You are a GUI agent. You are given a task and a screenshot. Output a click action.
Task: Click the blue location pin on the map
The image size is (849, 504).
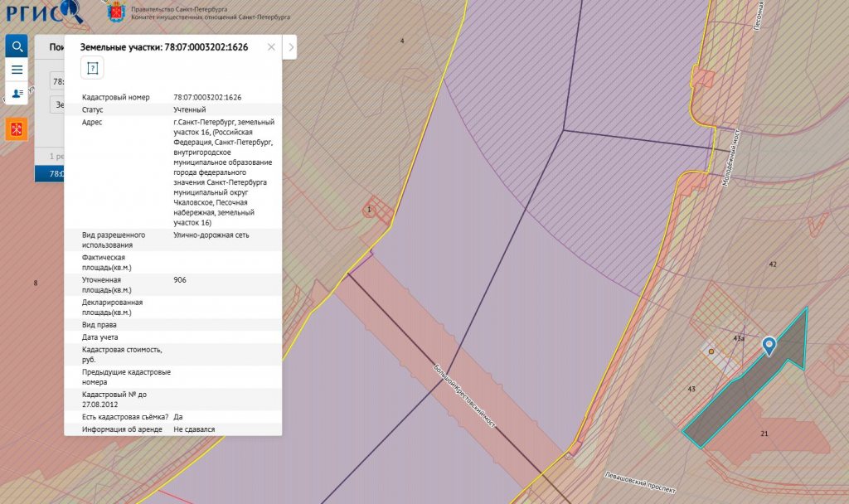(x=769, y=346)
